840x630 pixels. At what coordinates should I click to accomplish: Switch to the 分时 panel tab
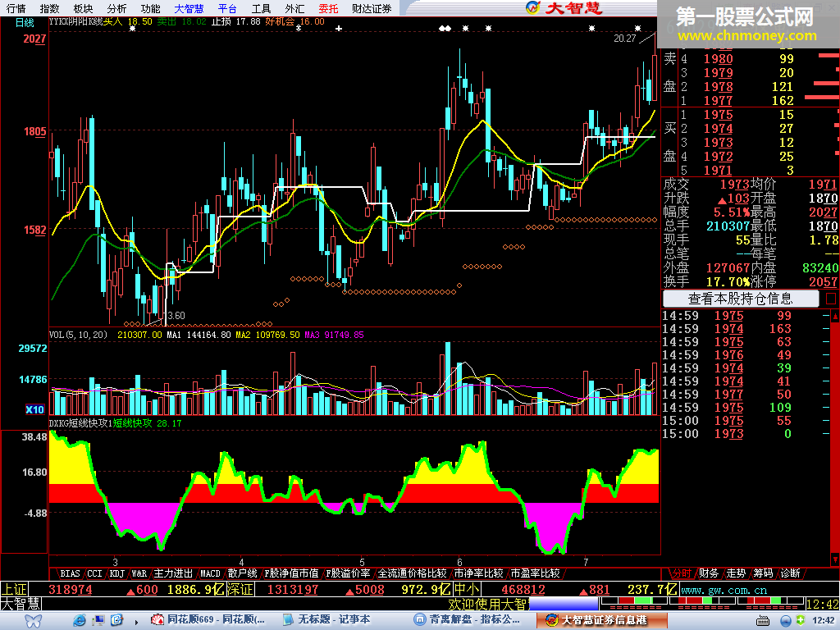click(681, 573)
